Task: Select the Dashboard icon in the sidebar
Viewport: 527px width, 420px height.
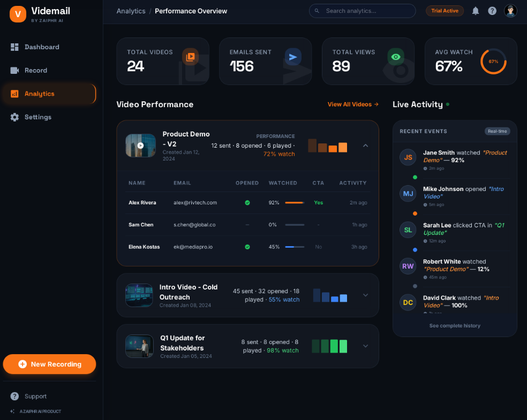Action: coord(14,47)
